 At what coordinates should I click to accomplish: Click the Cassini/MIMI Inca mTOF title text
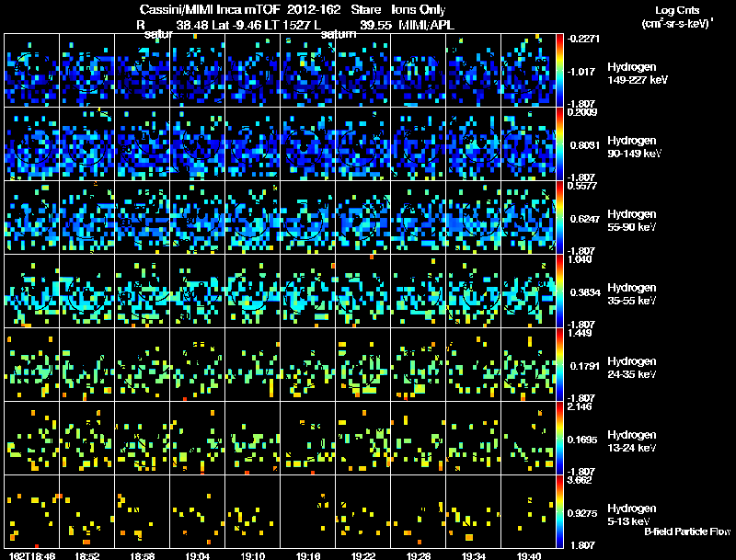coord(210,9)
